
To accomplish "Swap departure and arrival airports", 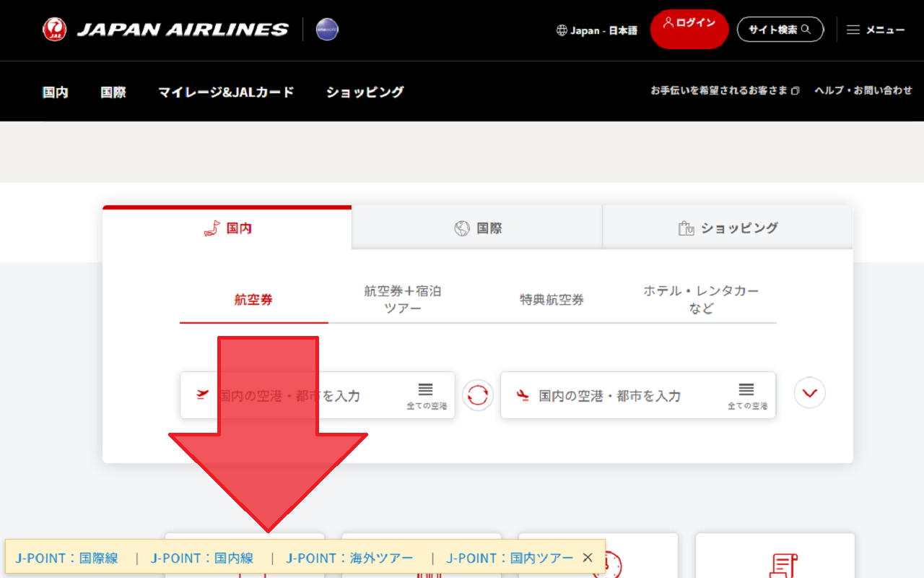I will pos(478,395).
